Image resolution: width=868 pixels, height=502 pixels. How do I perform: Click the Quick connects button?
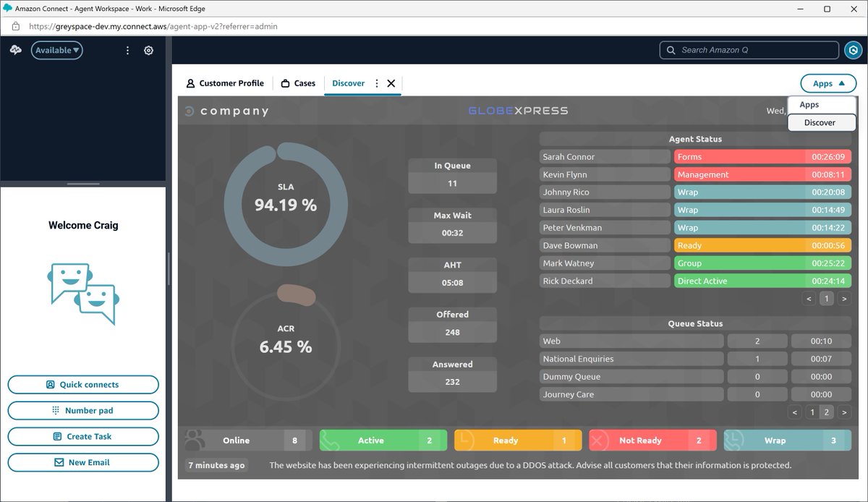pyautogui.click(x=83, y=385)
